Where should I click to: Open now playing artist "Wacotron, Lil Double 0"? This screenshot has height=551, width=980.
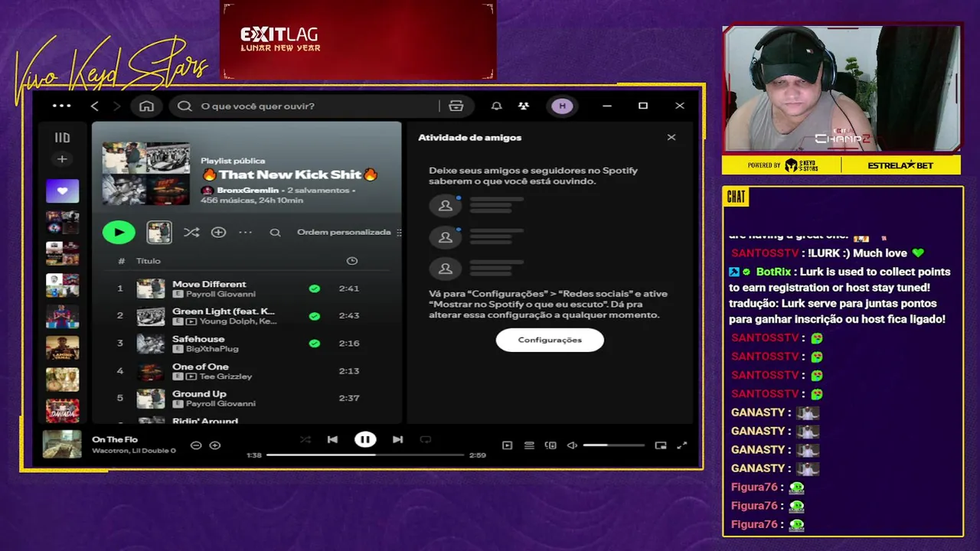[134, 451]
